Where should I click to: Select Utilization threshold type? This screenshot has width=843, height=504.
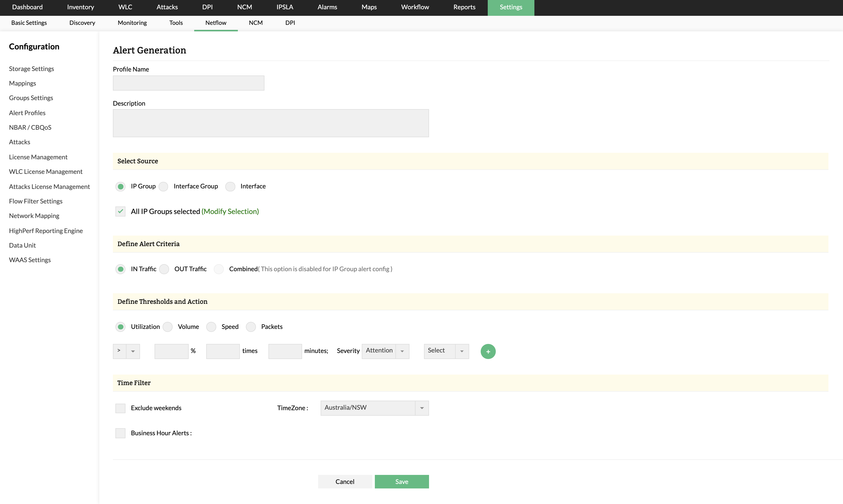(x=120, y=326)
